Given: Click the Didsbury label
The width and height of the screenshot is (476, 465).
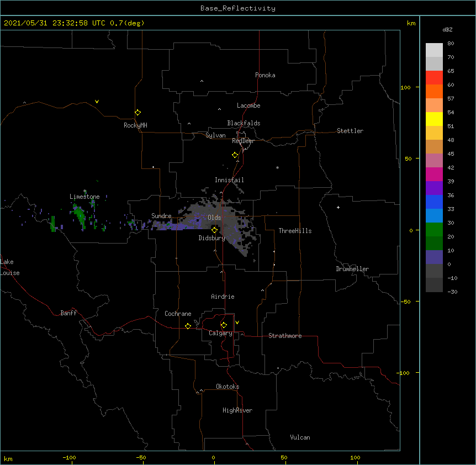Looking at the screenshot, I should [212, 238].
